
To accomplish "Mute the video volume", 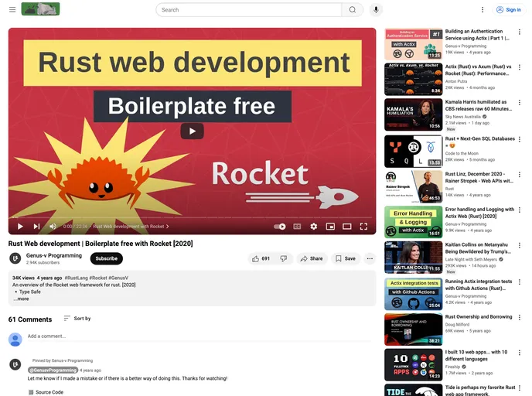I will coord(53,227).
